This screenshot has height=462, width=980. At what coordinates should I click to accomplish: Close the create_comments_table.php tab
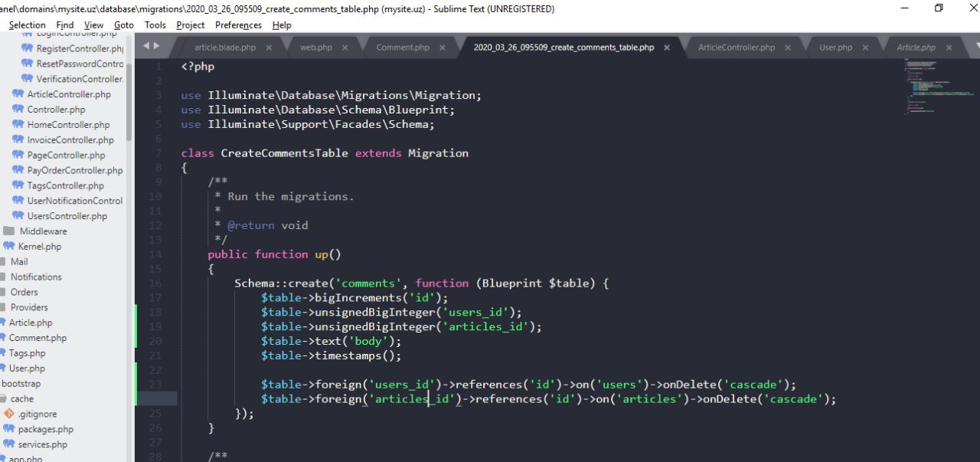[667, 48]
